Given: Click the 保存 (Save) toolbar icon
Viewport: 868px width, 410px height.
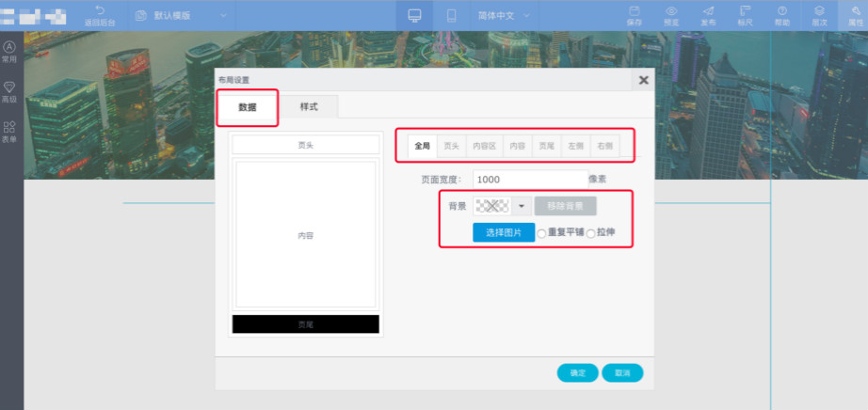Looking at the screenshot, I should [635, 15].
